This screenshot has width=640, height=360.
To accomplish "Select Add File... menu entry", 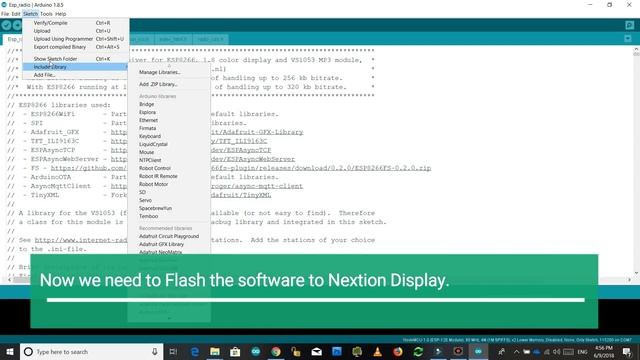I will 76,75.
